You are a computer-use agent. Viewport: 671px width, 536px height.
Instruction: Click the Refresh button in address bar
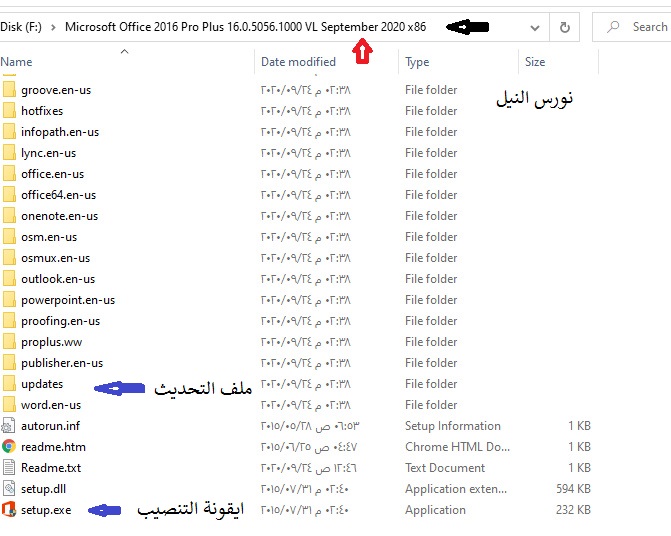point(565,27)
